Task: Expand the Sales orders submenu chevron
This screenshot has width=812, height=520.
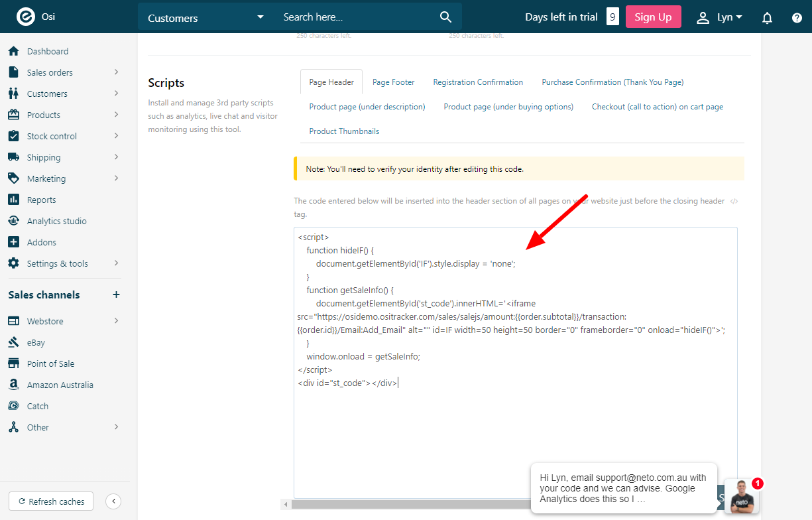Action: click(116, 72)
